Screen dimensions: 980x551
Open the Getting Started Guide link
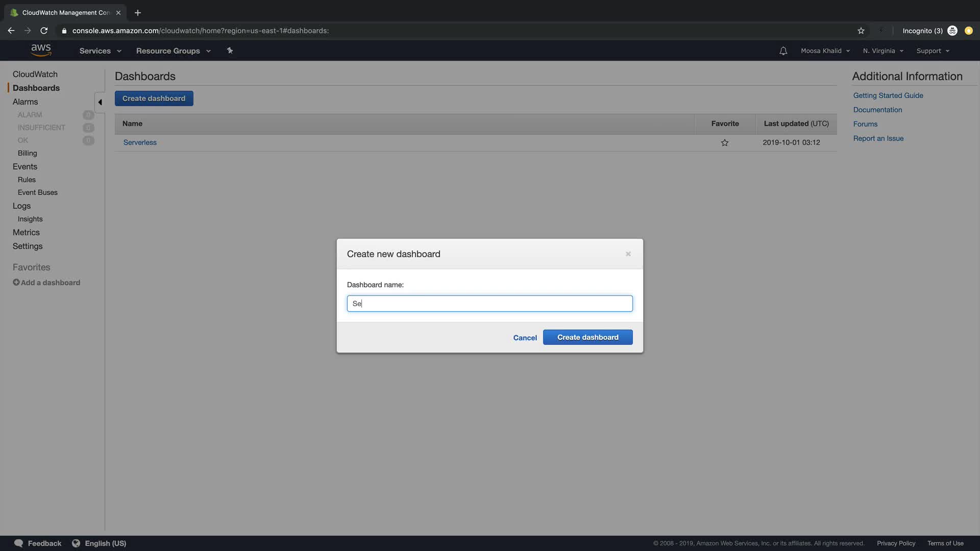coord(888,95)
